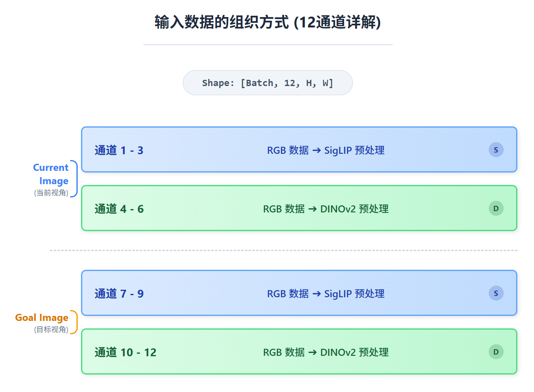Image resolution: width=534 pixels, height=392 pixels.
Task: Select the 通道 4 - 6 label
Action: click(x=119, y=209)
